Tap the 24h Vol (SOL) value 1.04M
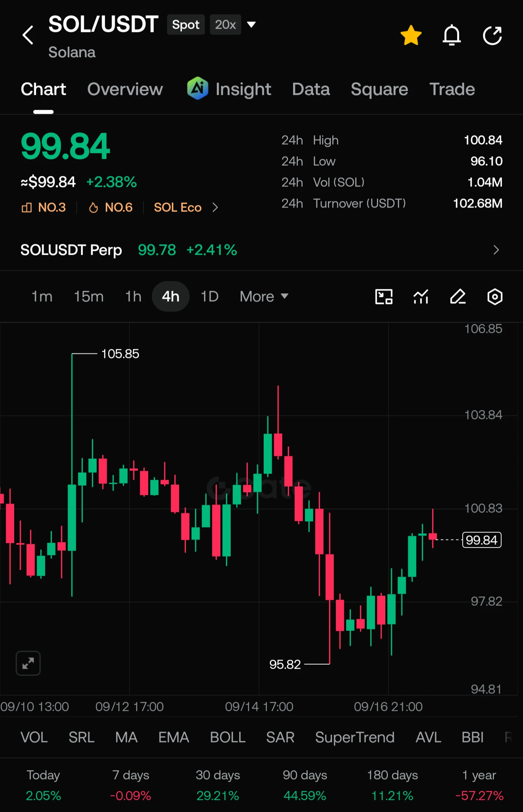Screen dimensions: 523x812 [485, 182]
